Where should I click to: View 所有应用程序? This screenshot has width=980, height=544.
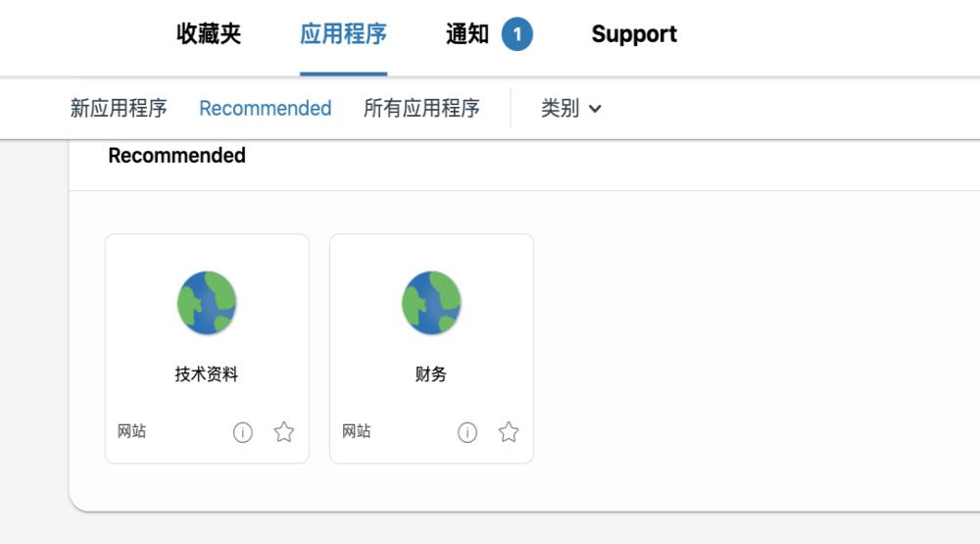[421, 108]
